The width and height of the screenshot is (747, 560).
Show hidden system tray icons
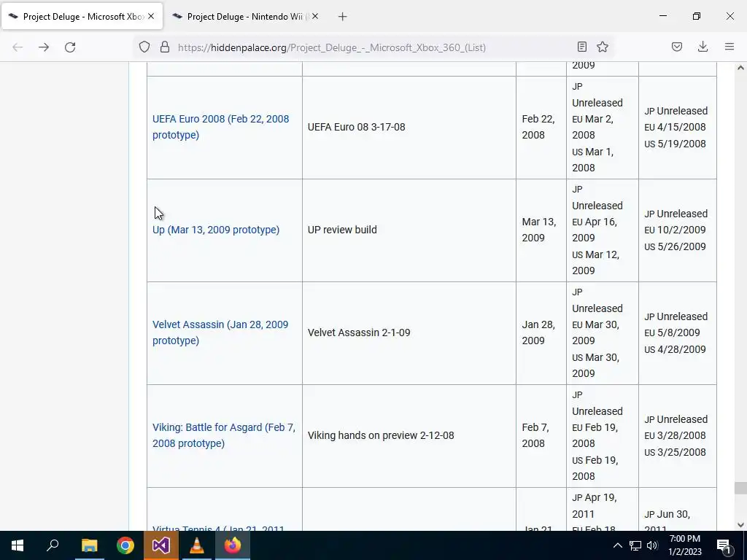pos(617,545)
